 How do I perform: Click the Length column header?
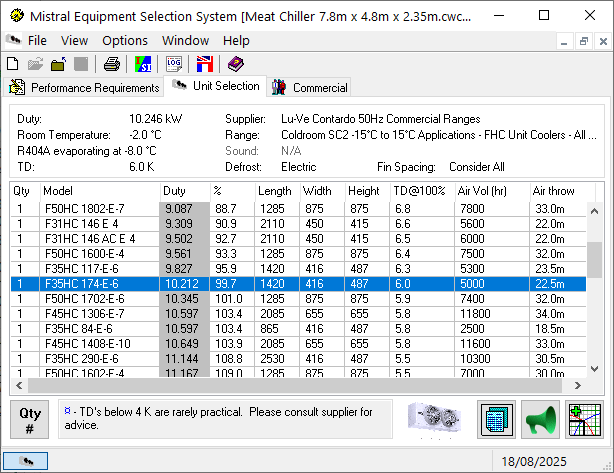pos(278,191)
